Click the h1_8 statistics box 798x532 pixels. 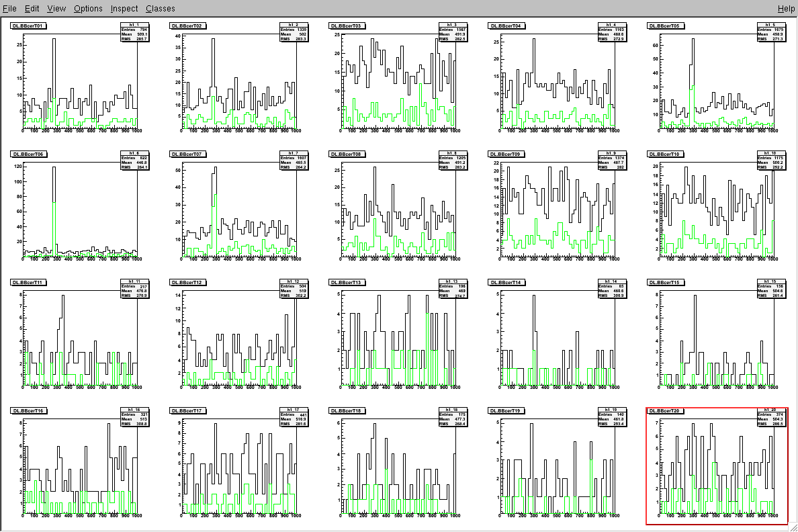tap(453, 160)
